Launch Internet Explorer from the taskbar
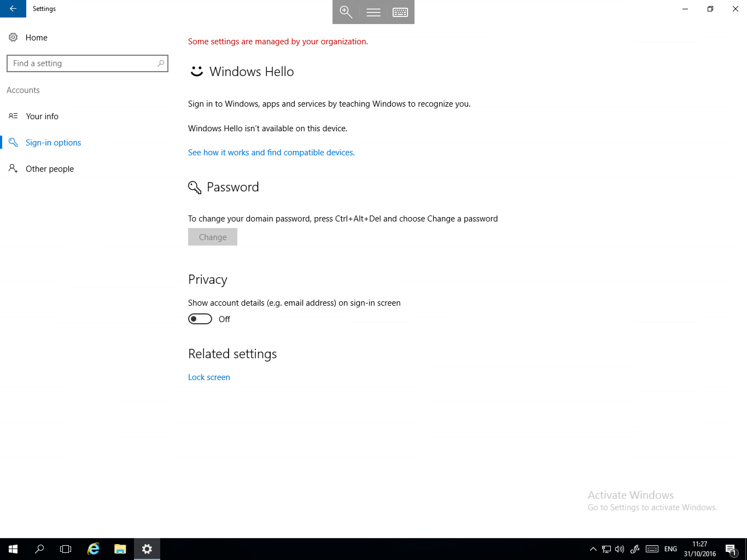Image resolution: width=747 pixels, height=560 pixels. tap(93, 549)
